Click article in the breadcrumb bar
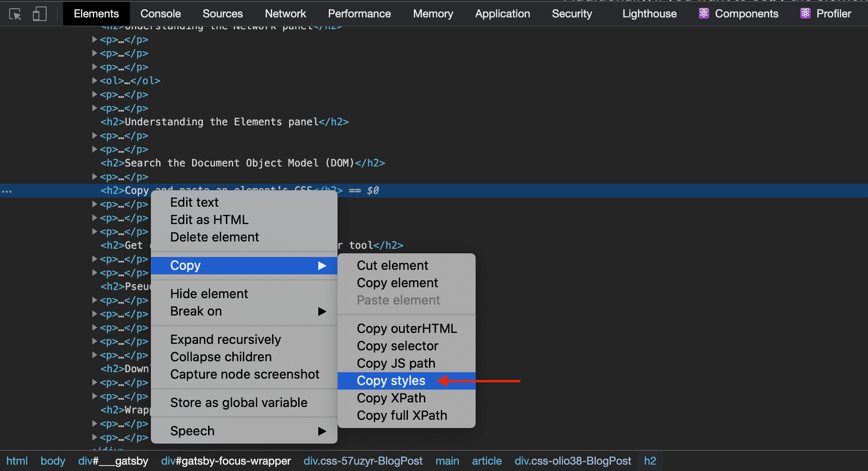Viewport: 868px width, 471px height. pyautogui.click(x=487, y=461)
